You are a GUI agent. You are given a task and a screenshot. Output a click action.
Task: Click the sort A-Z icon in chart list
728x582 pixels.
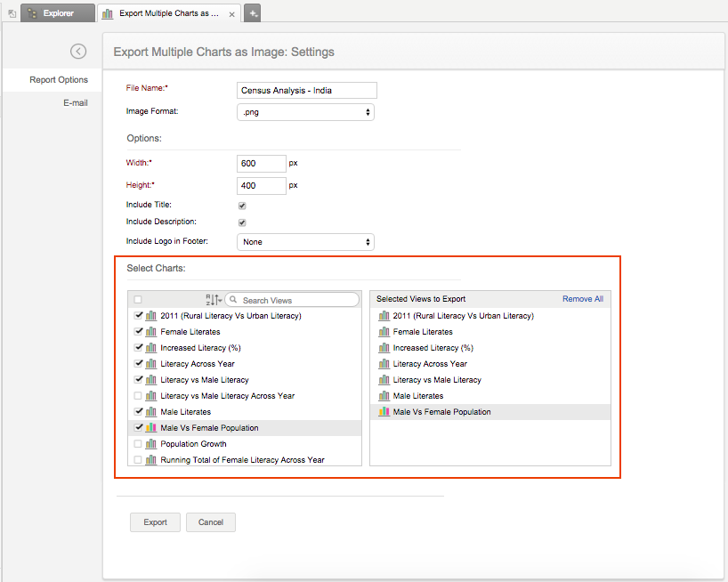(213, 300)
